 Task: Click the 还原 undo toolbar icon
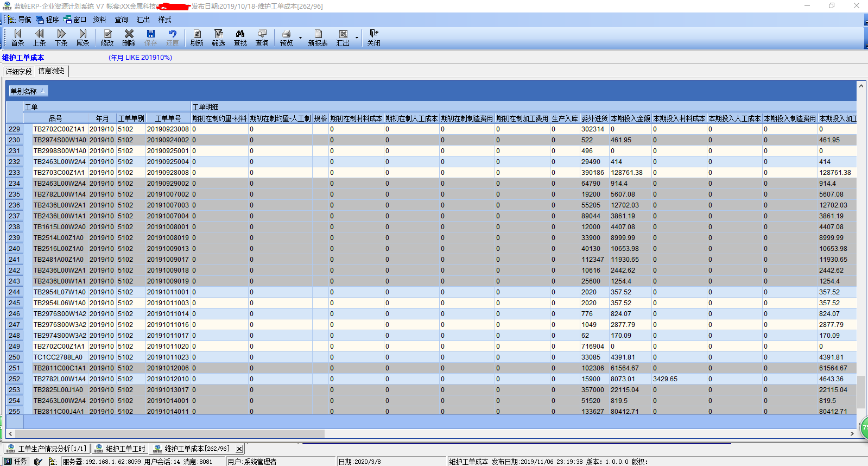(173, 38)
